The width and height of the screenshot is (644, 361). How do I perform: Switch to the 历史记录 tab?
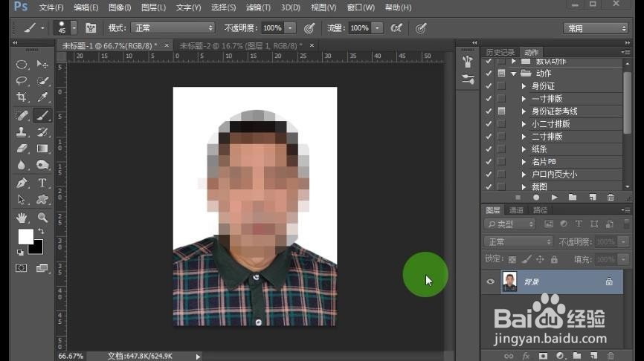500,52
